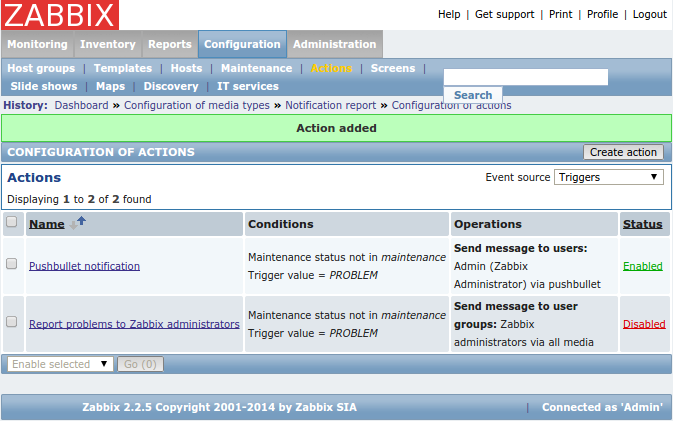Viewport: 673px width, 421px height.
Task: Click the Print link
Action: coord(561,14)
